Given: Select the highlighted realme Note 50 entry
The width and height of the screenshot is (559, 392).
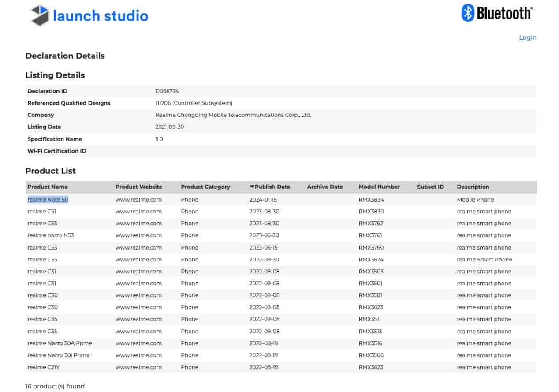Looking at the screenshot, I should 47,199.
